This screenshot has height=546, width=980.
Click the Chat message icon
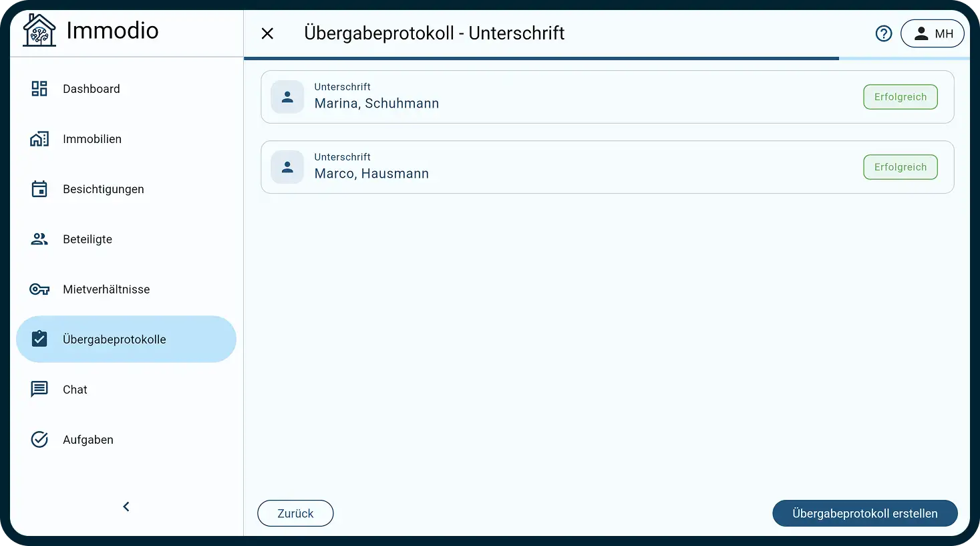click(39, 389)
